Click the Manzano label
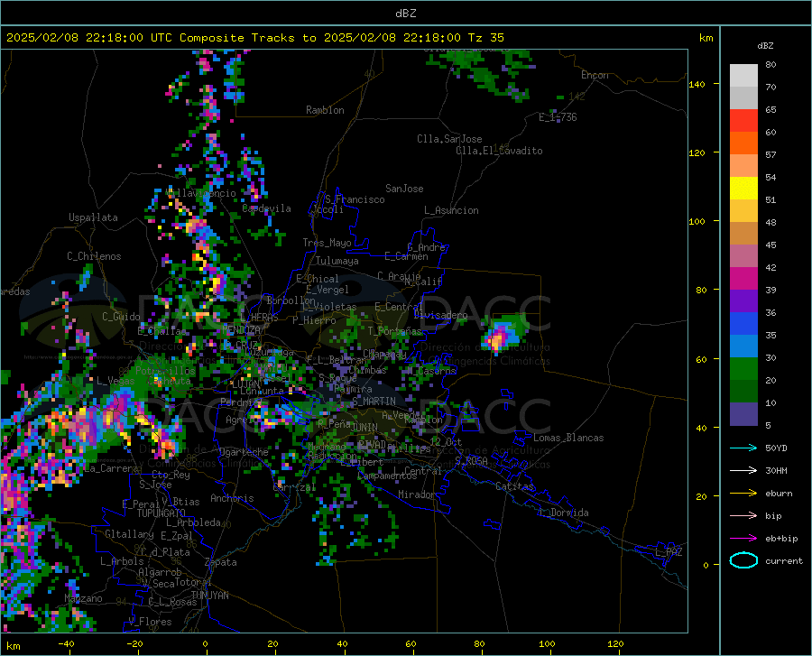 coord(83,598)
